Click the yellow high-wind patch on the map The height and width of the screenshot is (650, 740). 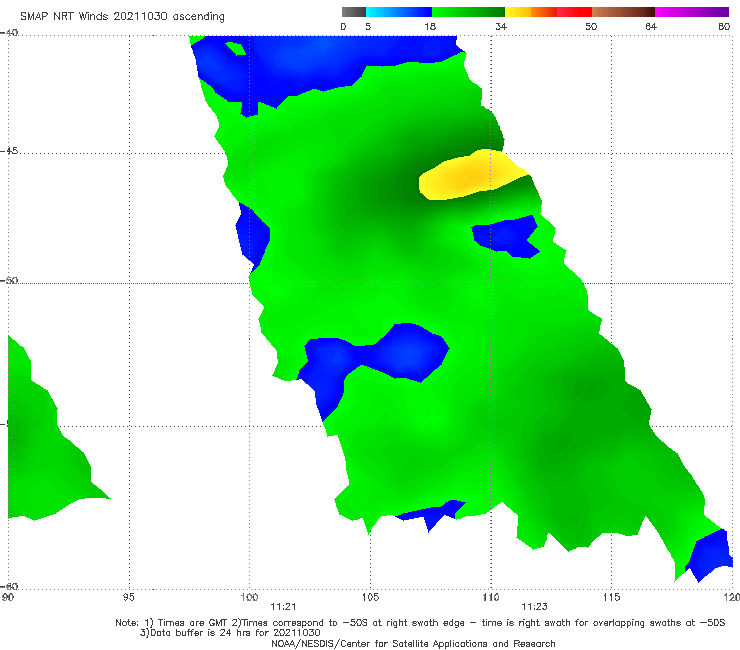click(472, 175)
